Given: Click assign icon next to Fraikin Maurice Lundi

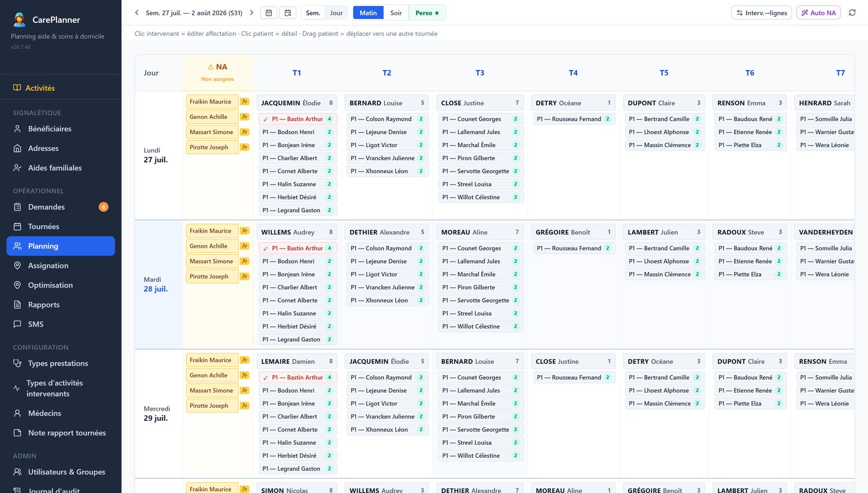Looking at the screenshot, I should point(245,102).
